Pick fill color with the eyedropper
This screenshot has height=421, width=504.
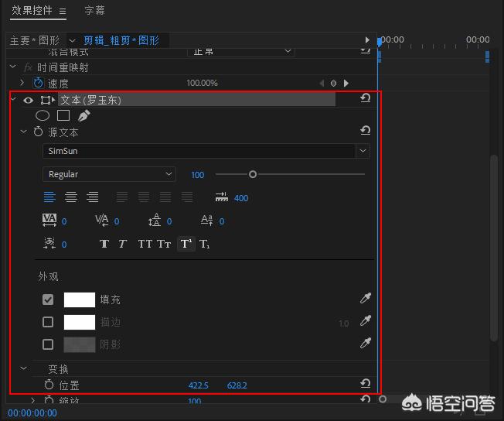click(366, 299)
